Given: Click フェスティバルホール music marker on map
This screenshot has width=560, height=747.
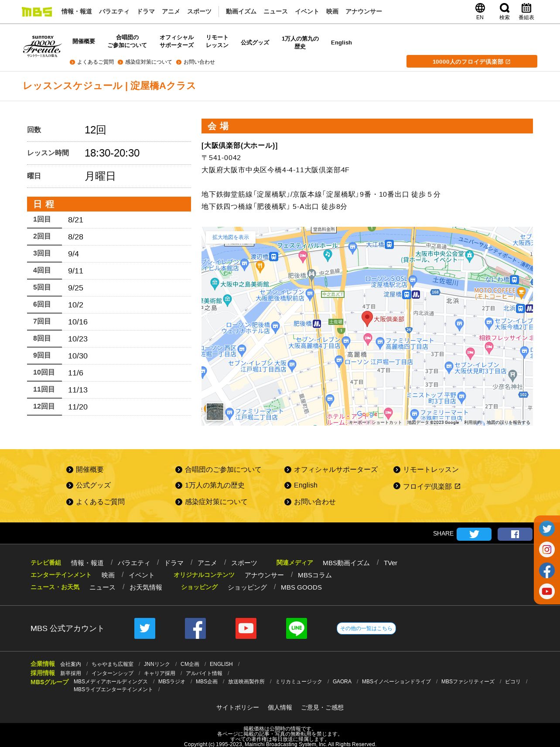Looking at the screenshot, I should [328, 255].
